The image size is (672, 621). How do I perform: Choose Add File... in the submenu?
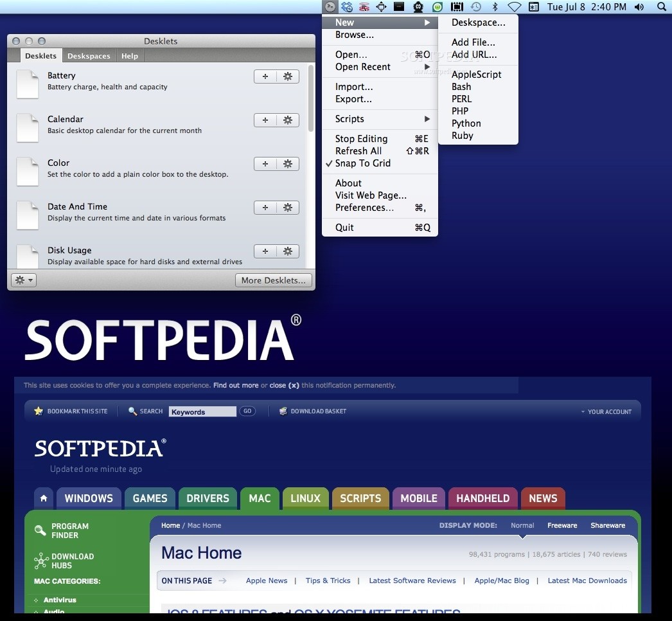click(x=478, y=42)
